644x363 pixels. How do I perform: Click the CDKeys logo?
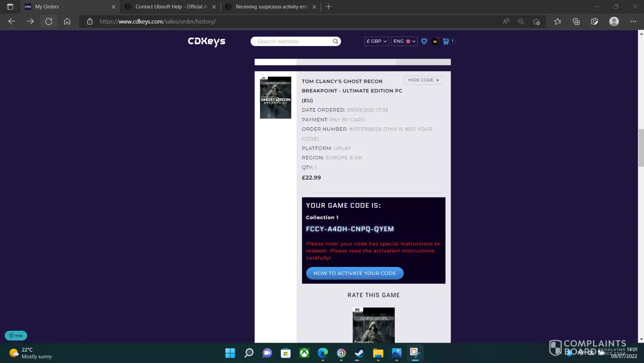(206, 41)
